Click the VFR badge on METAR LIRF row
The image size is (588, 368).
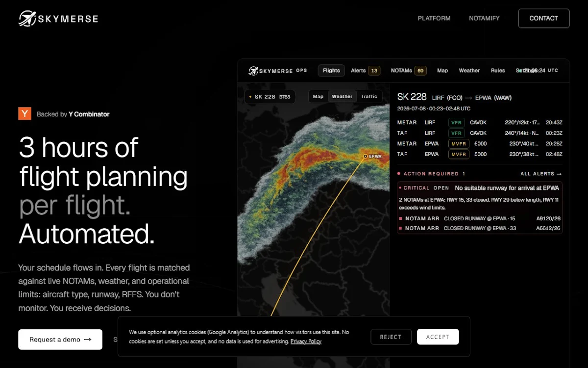click(x=456, y=123)
